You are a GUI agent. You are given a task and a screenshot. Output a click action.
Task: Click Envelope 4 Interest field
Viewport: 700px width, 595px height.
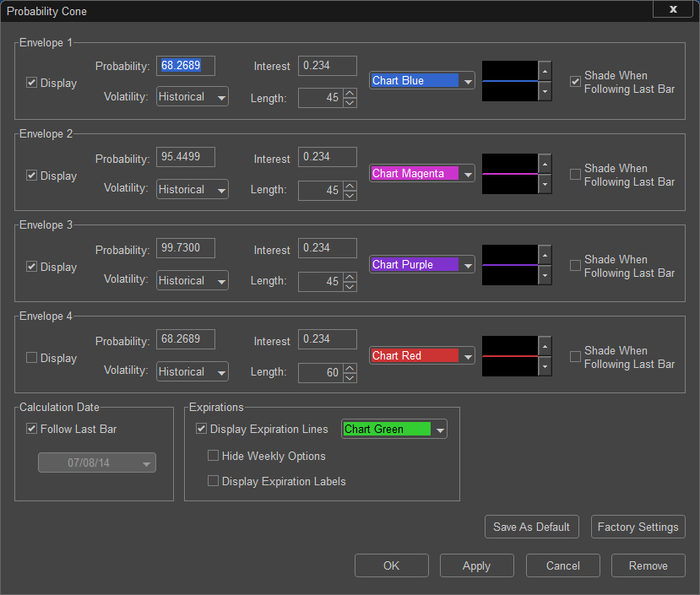(x=328, y=338)
